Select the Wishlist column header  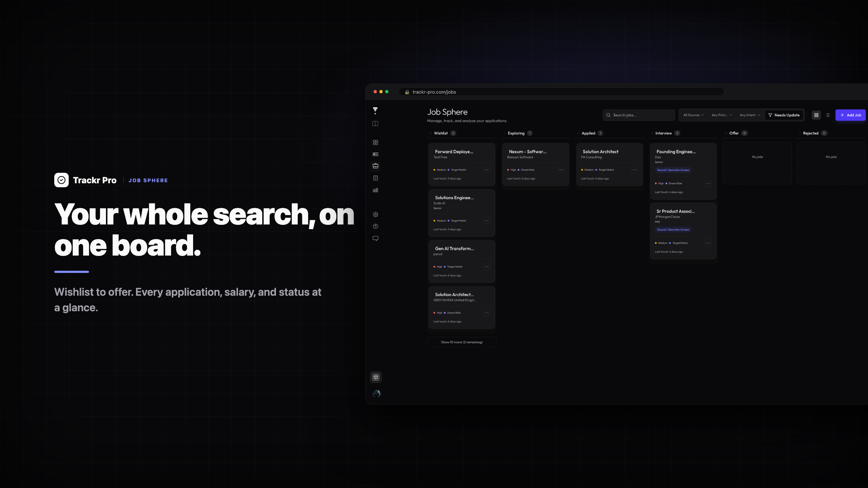coord(441,133)
